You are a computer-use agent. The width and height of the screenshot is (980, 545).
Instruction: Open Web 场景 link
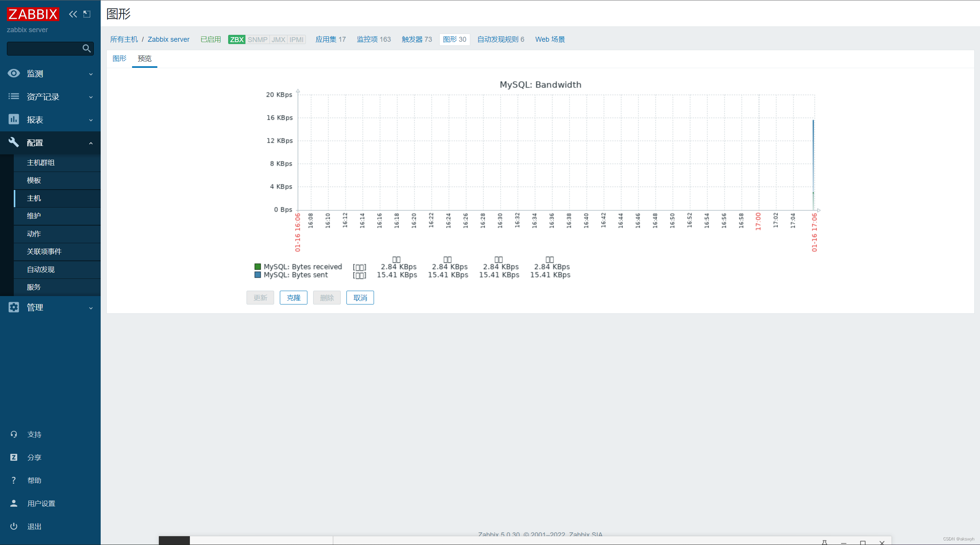(x=550, y=39)
